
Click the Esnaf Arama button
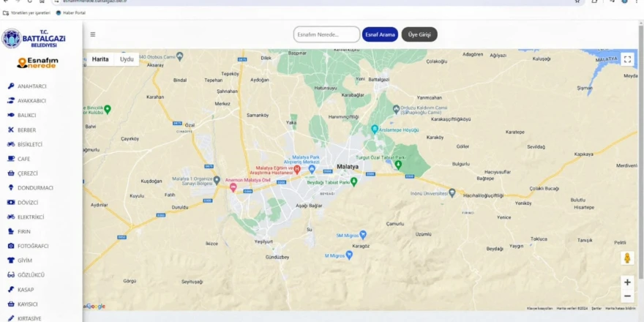[x=381, y=34]
